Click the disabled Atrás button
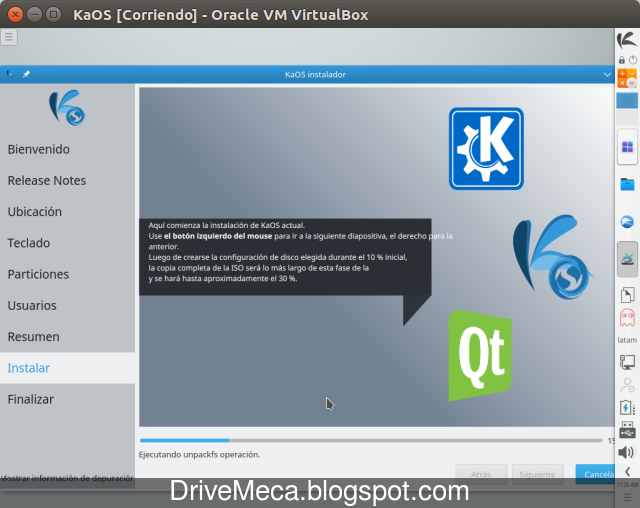Image resolution: width=640 pixels, height=508 pixels. pyautogui.click(x=481, y=474)
